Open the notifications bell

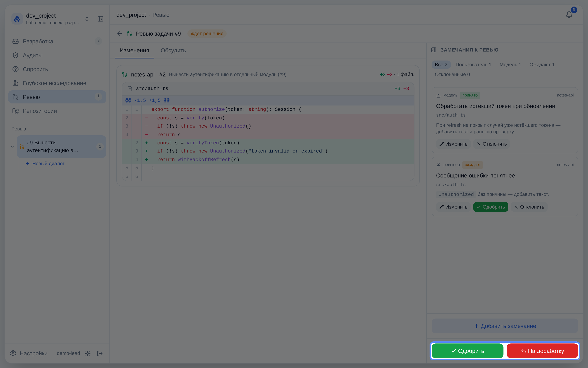569,15
